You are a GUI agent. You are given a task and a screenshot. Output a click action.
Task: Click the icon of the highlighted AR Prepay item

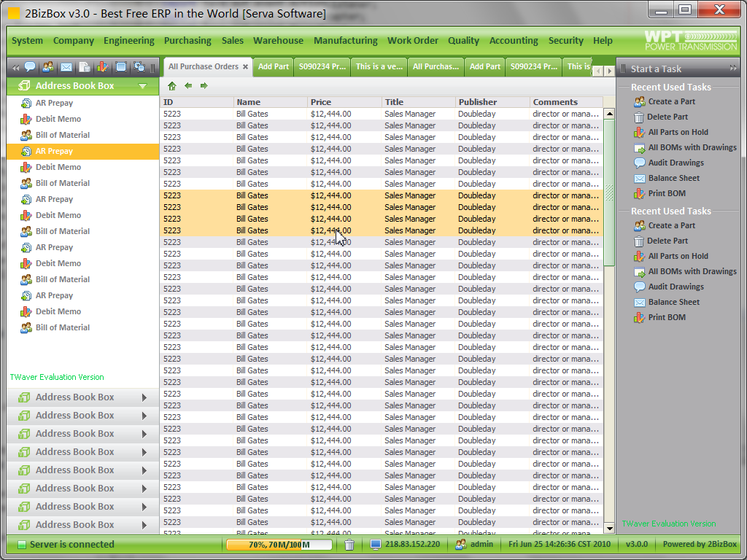tap(26, 152)
